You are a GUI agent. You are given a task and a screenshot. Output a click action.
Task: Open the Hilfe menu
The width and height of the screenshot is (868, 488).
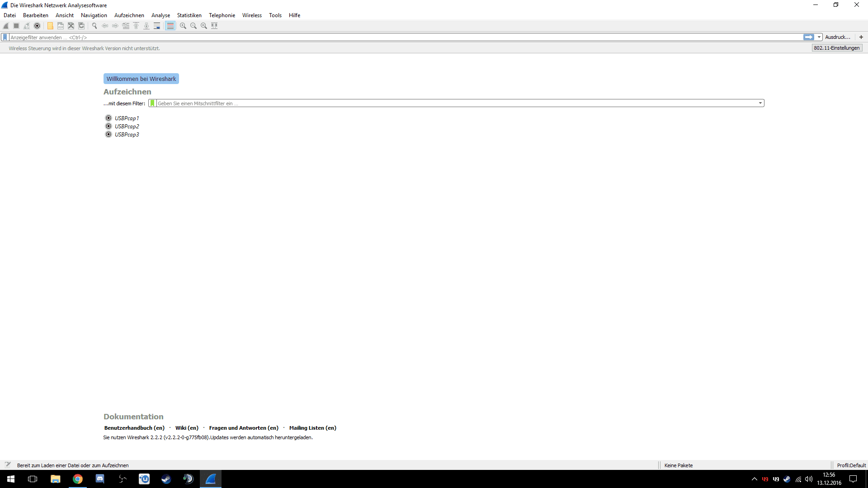[x=295, y=15]
